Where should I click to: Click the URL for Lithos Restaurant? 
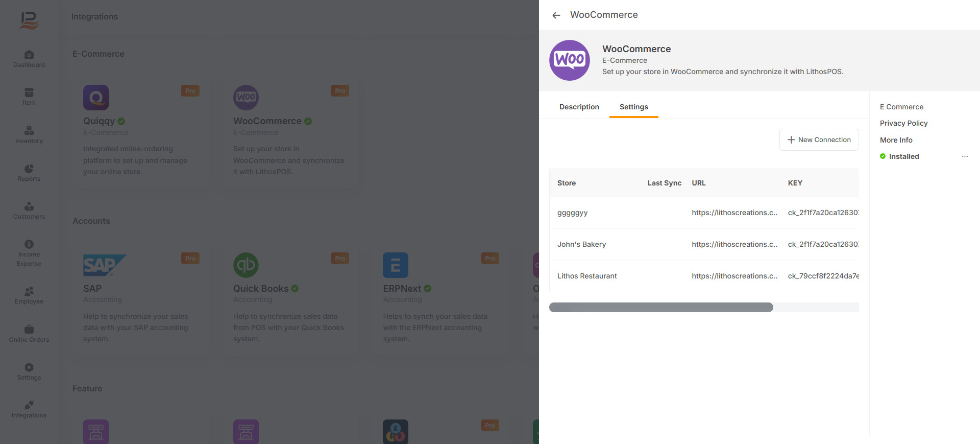734,276
